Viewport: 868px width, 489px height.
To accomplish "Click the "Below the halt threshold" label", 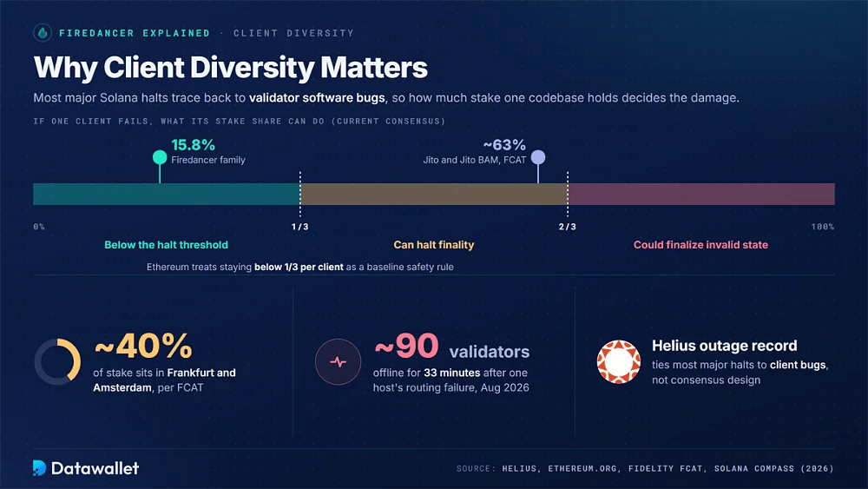I will coord(166,245).
